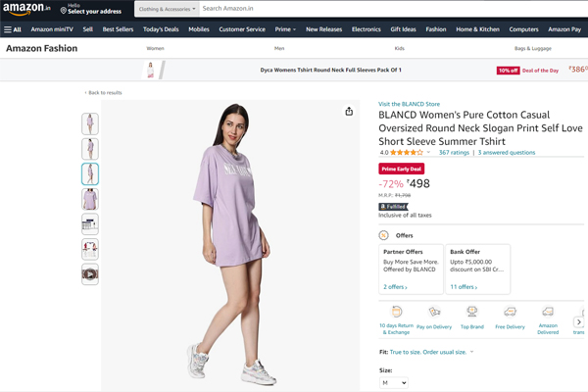Expand the Prime menu in navigation bar

[286, 29]
